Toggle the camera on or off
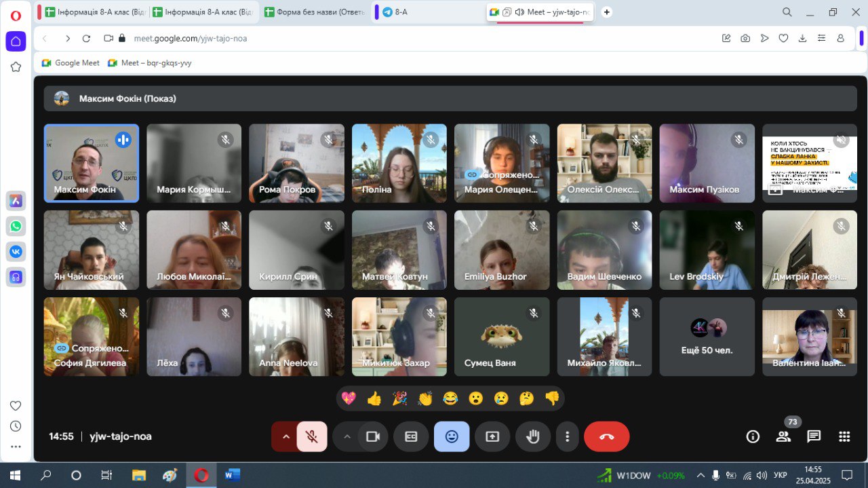The height and width of the screenshot is (488, 868). [x=372, y=436]
